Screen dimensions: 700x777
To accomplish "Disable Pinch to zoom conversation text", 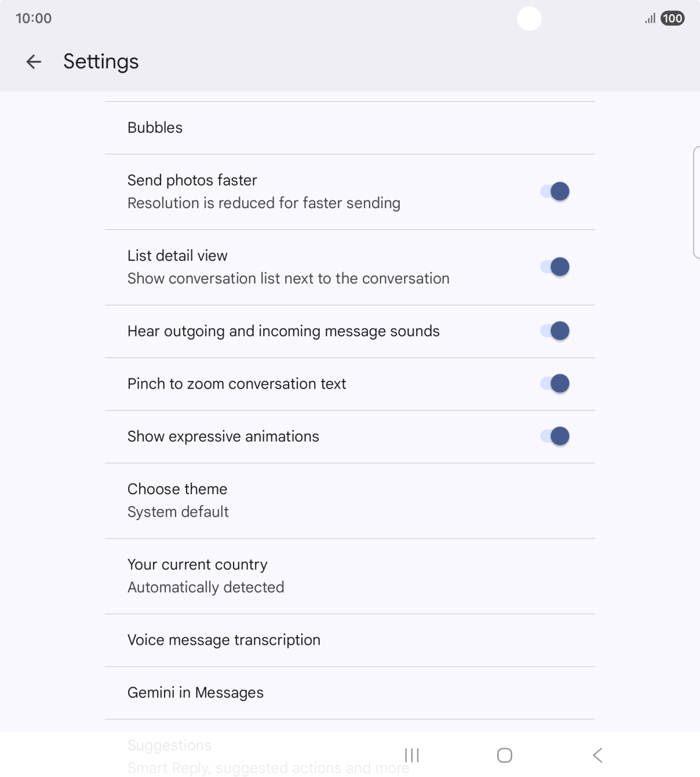I will pyautogui.click(x=555, y=384).
